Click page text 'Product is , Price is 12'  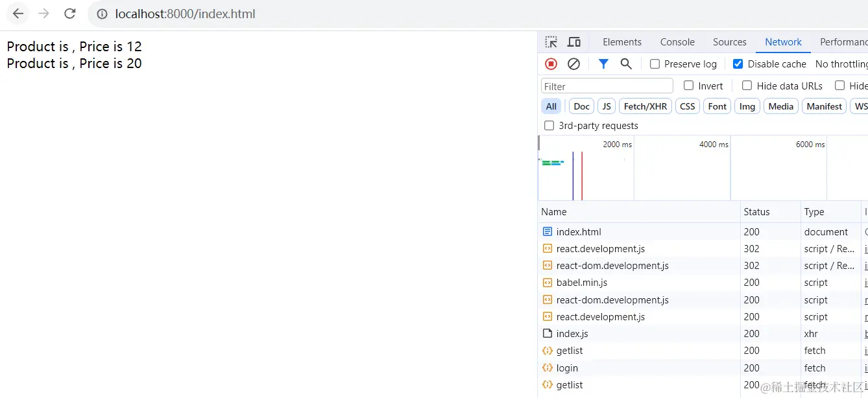(74, 47)
